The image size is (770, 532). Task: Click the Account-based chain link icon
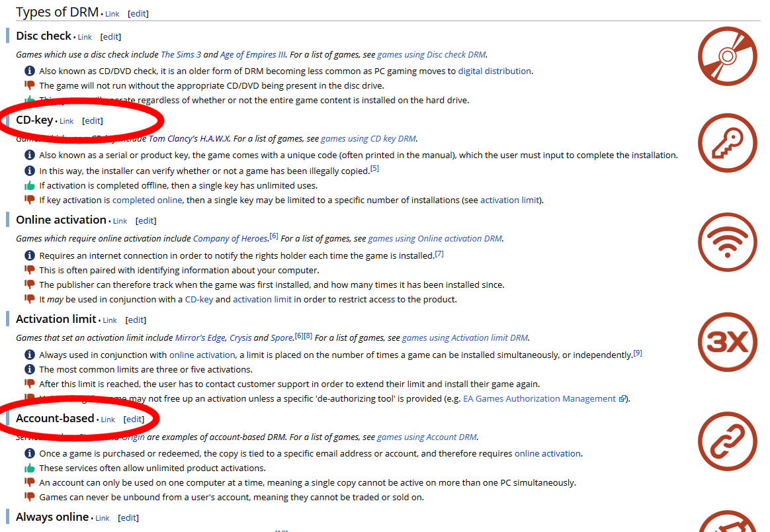(727, 441)
